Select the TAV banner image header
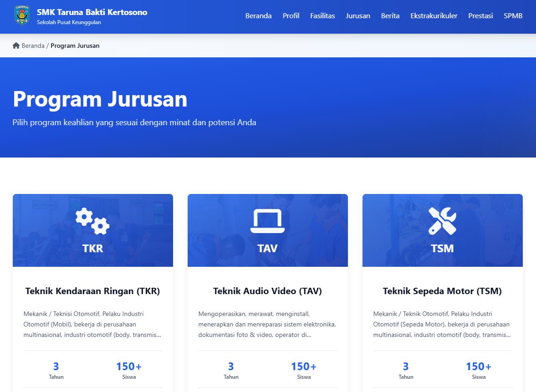The image size is (536, 392). (x=268, y=230)
